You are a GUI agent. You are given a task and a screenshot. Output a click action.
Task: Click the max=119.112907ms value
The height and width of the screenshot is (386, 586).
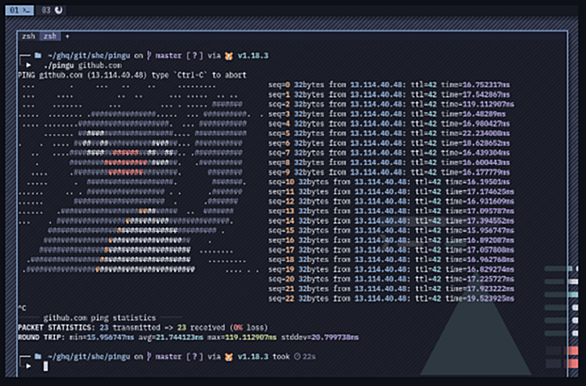[242, 337]
